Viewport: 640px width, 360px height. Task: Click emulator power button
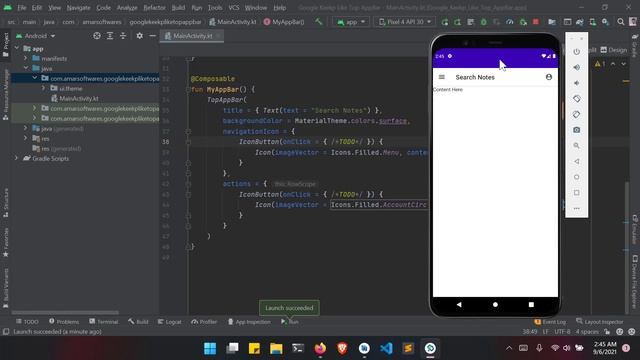pos(576,52)
